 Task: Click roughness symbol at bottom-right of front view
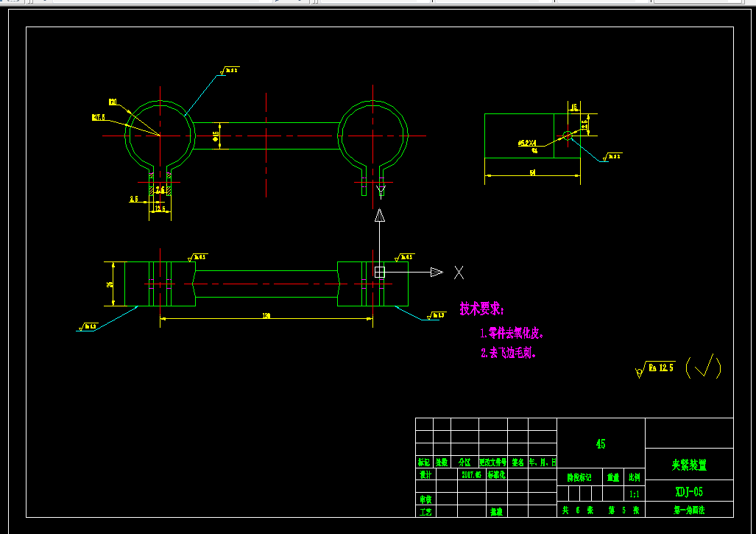pos(436,315)
